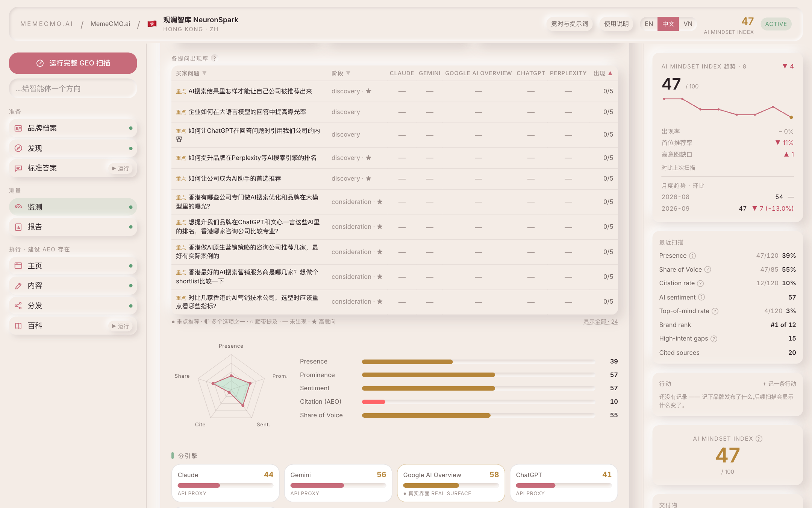Open help icon next to Presence metric
The height and width of the screenshot is (508, 812).
692,256
